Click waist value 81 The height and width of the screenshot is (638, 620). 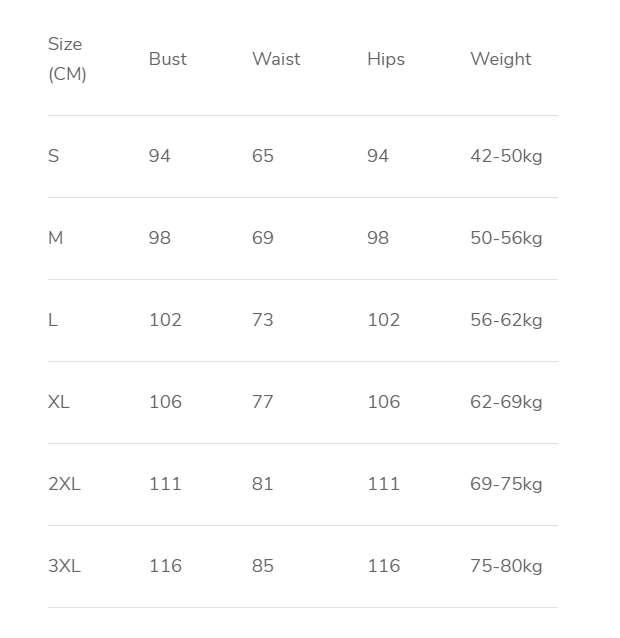click(x=263, y=484)
